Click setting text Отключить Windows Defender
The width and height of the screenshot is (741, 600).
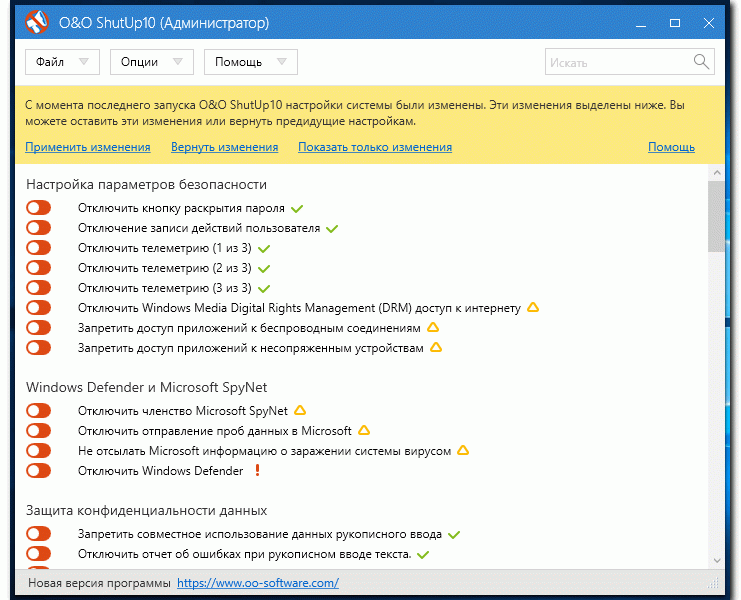pyautogui.click(x=161, y=471)
